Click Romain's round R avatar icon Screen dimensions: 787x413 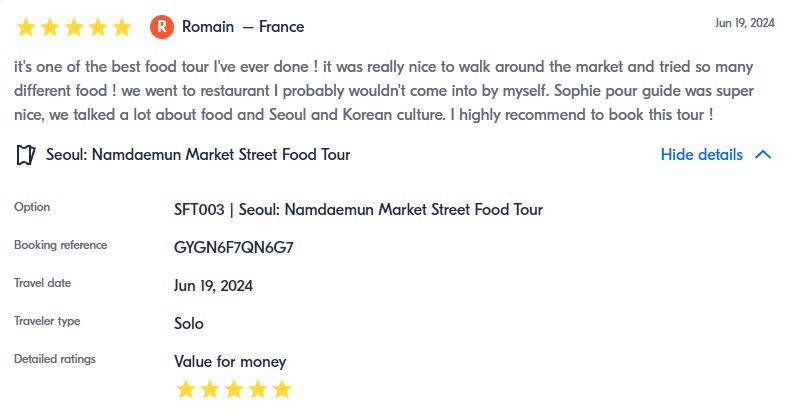[162, 27]
